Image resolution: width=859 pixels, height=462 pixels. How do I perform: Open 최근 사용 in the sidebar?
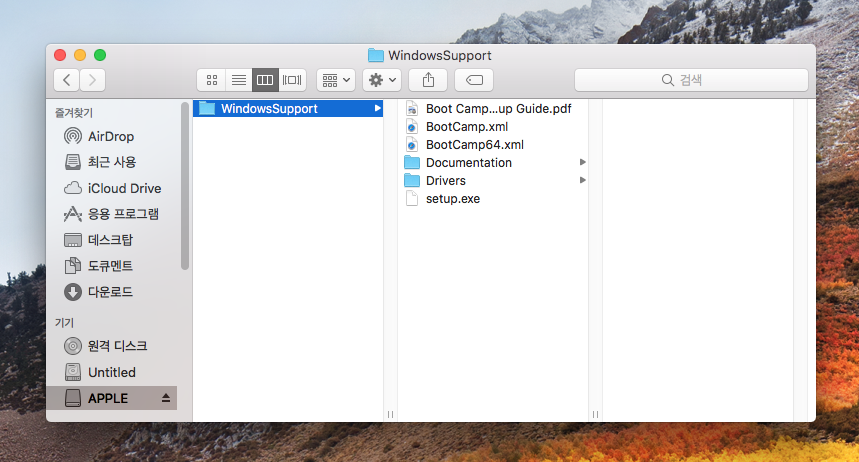(x=112, y=162)
